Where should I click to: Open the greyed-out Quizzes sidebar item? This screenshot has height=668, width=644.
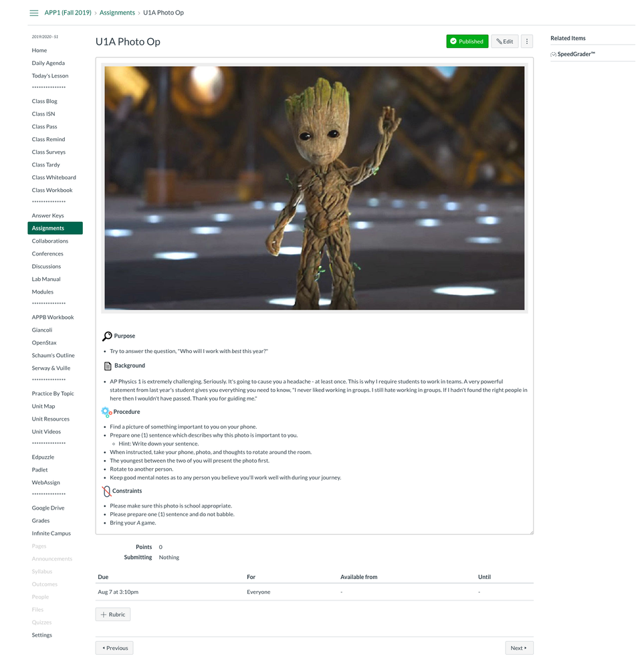pyautogui.click(x=41, y=623)
